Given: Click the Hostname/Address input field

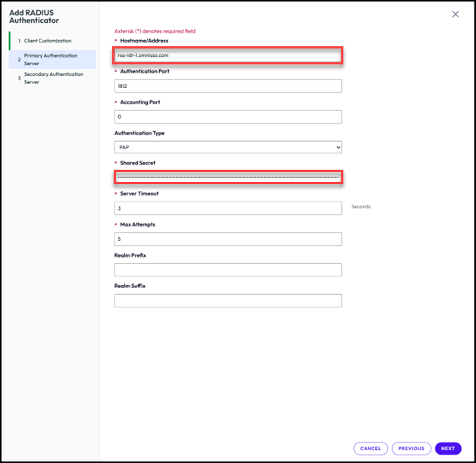Looking at the screenshot, I should click(x=228, y=55).
